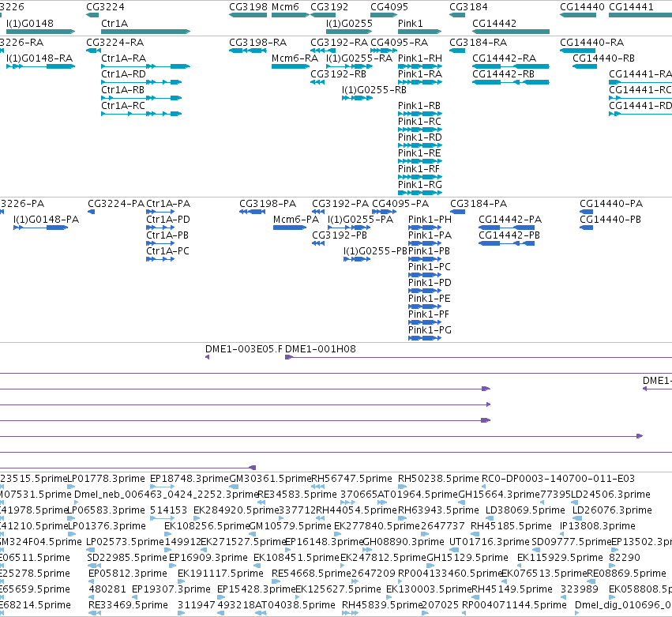Select the Pink1-RG transcript label
The image size is (672, 617).
pos(420,185)
